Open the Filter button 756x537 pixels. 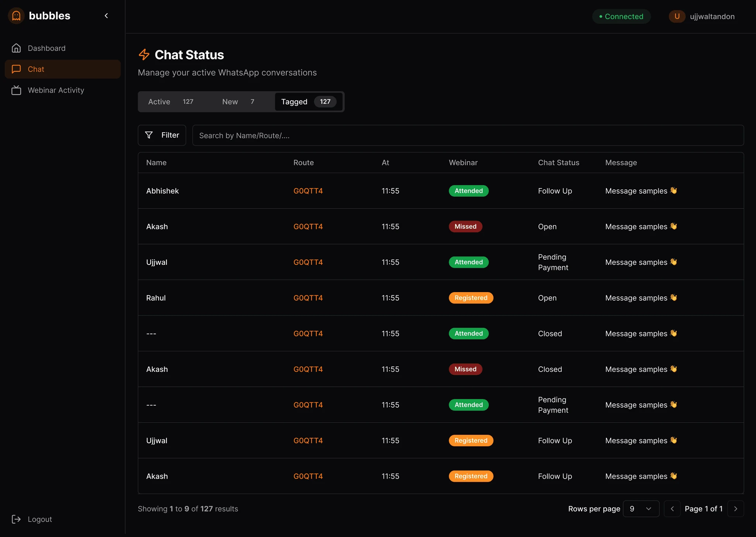[x=162, y=135]
